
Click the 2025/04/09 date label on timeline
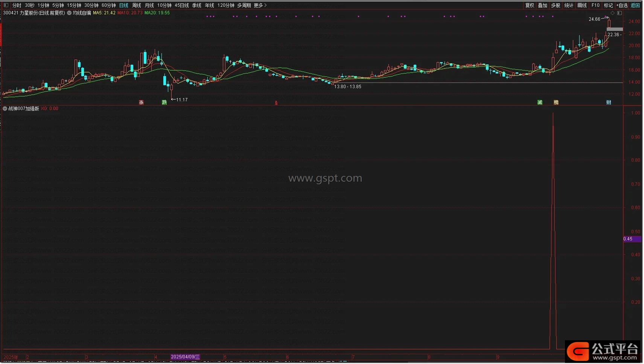click(x=185, y=357)
